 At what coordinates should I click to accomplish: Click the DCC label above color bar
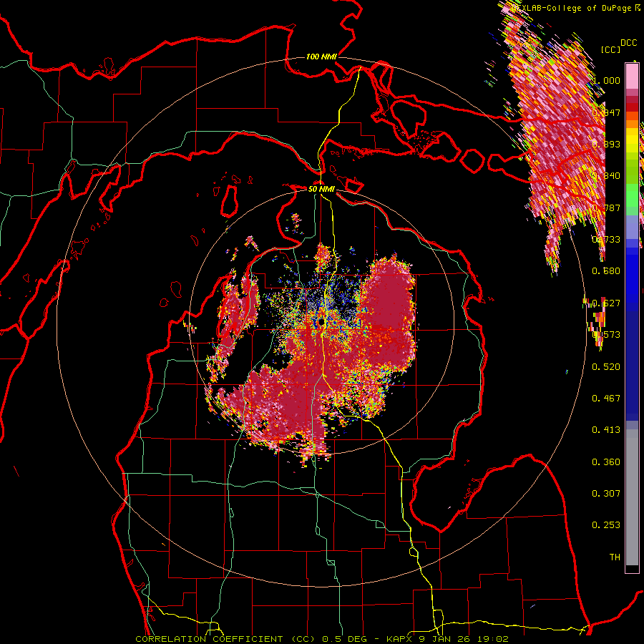click(629, 43)
